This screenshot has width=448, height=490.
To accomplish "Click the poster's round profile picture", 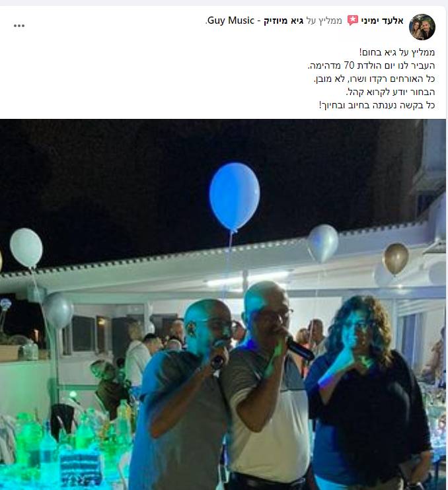I will (422, 27).
